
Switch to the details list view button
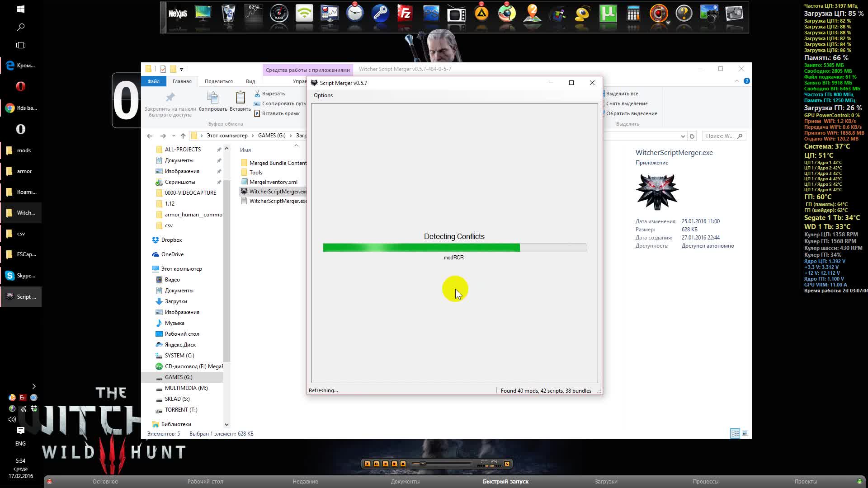click(735, 433)
